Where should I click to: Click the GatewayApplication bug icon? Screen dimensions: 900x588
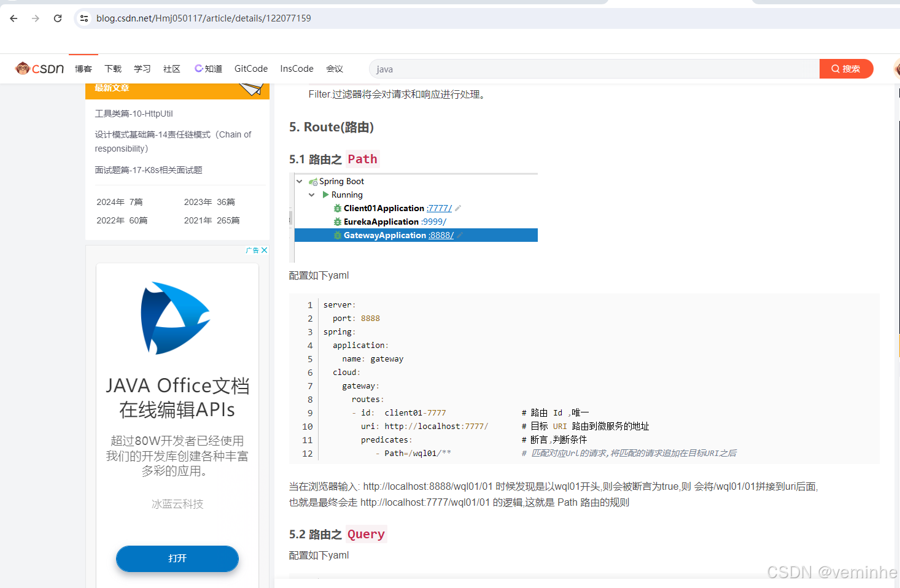coord(338,235)
